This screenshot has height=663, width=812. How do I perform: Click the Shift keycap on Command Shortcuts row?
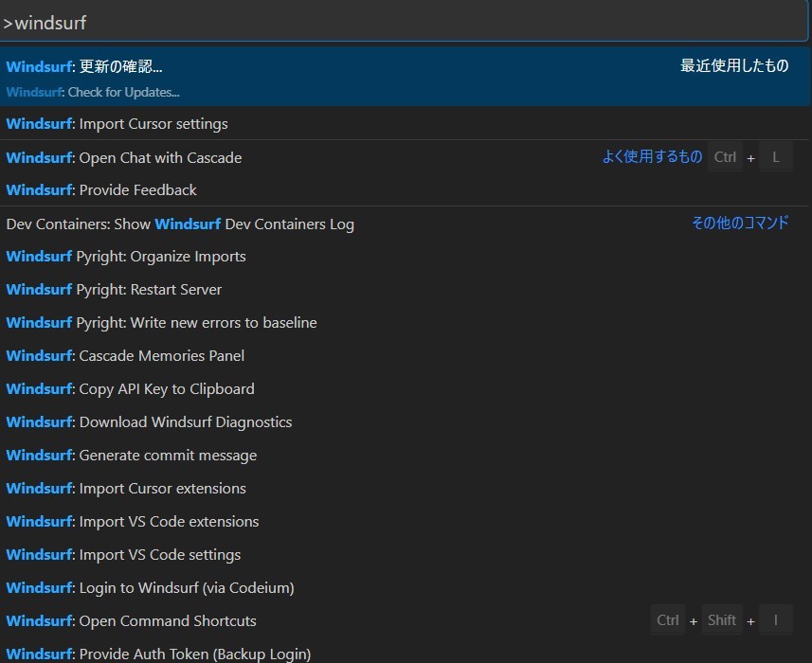click(x=722, y=620)
